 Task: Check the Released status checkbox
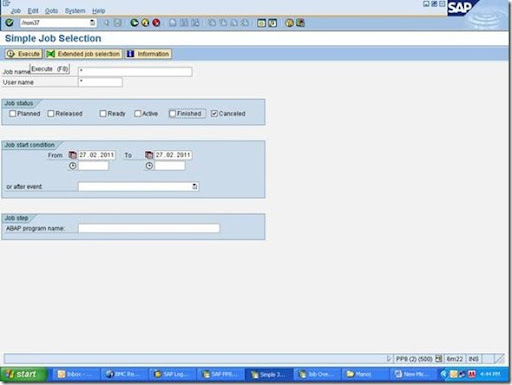51,114
